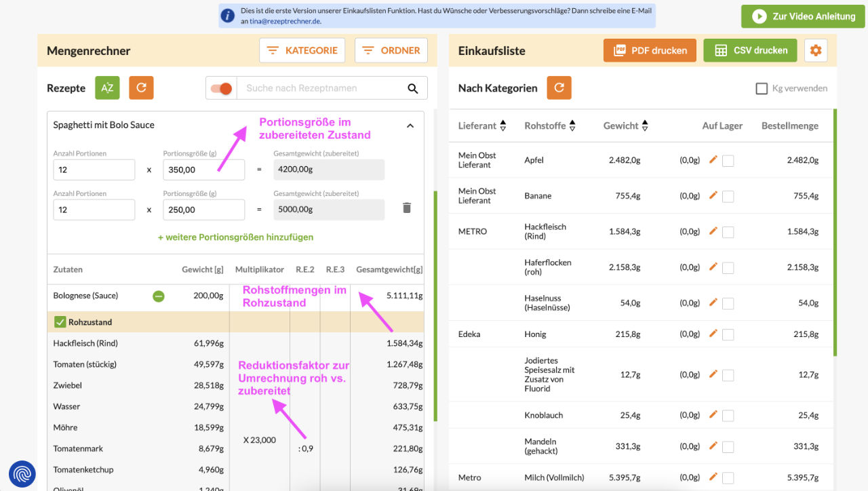The image size is (868, 491).
Task: Click weitere Portionsgrößen hinzufügen link
Action: click(x=235, y=237)
